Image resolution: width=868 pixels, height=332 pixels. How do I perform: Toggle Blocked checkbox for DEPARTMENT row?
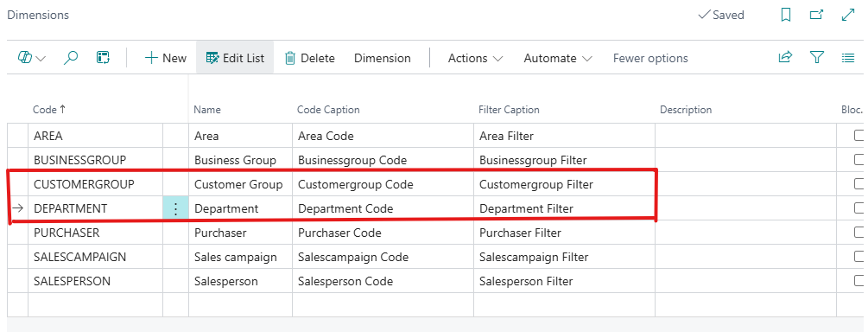click(858, 208)
